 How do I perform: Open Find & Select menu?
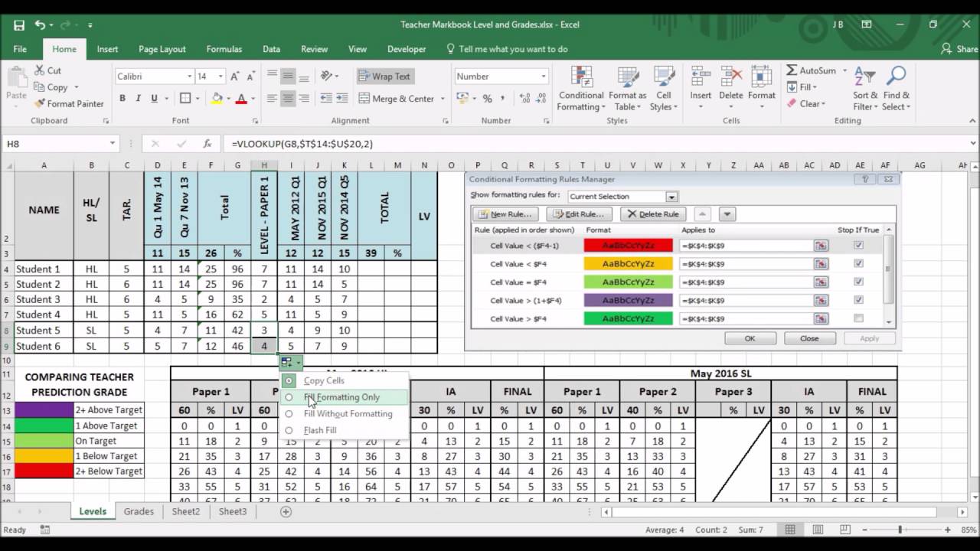pyautogui.click(x=896, y=88)
